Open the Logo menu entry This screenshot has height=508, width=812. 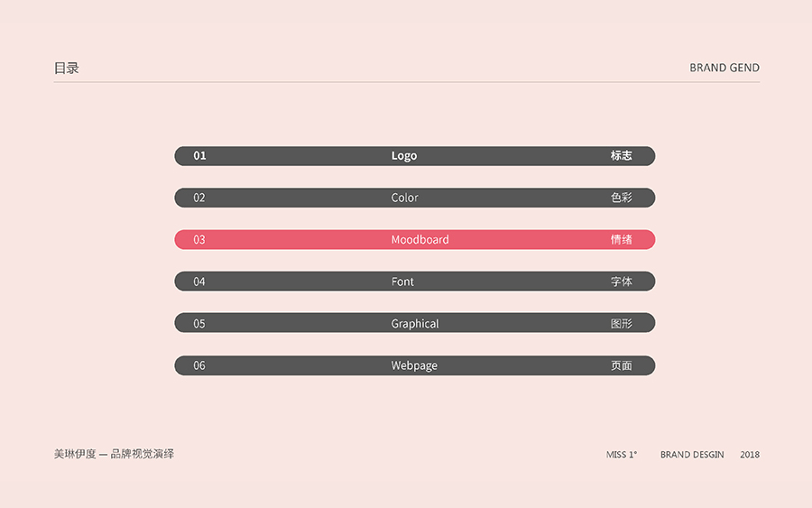click(x=404, y=156)
